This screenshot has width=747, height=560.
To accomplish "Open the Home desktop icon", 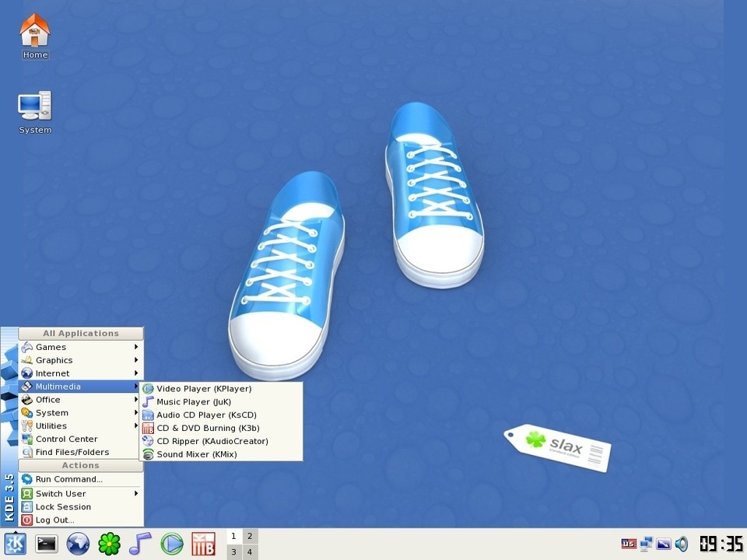I will coord(35,33).
